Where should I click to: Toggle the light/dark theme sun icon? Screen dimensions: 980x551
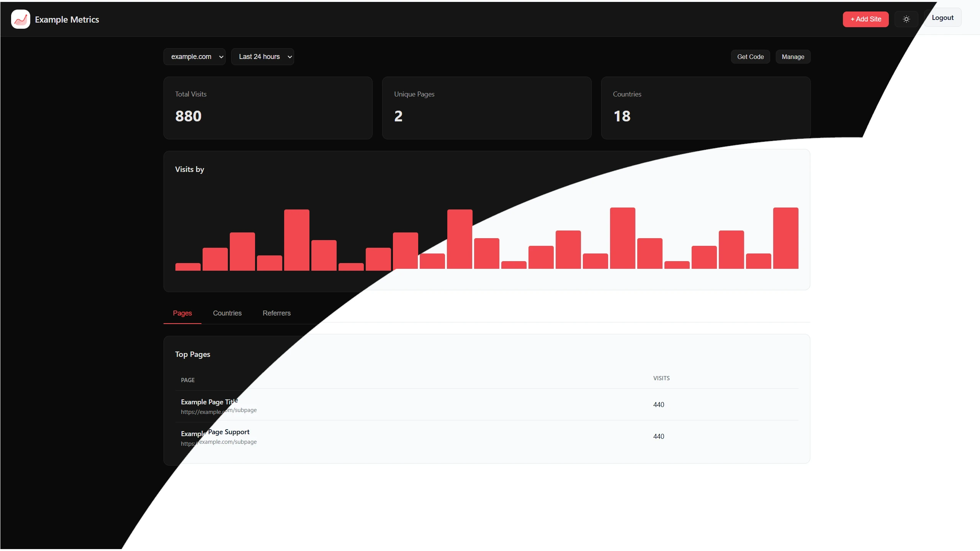coord(906,19)
